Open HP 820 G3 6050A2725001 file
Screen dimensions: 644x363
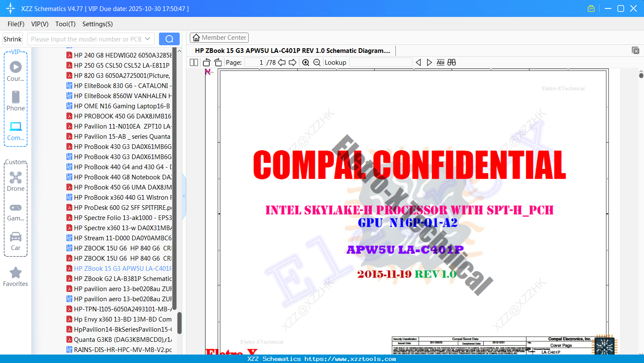pyautogui.click(x=119, y=75)
